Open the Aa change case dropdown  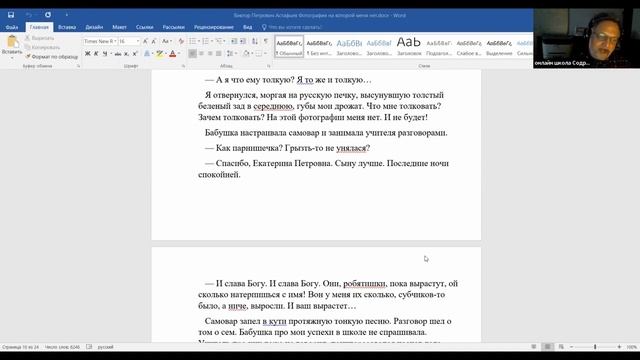[x=166, y=41]
